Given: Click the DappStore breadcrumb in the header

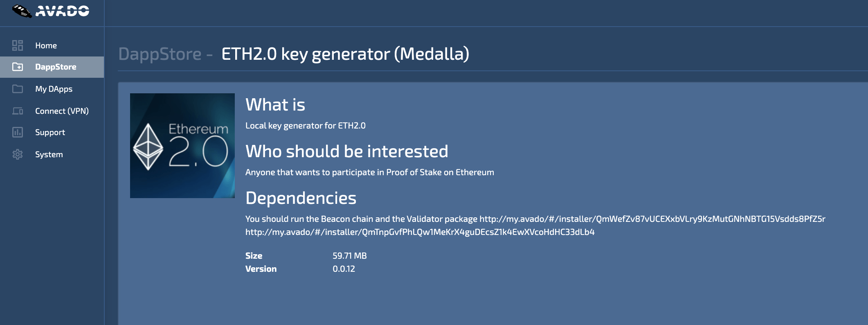Looking at the screenshot, I should (160, 54).
